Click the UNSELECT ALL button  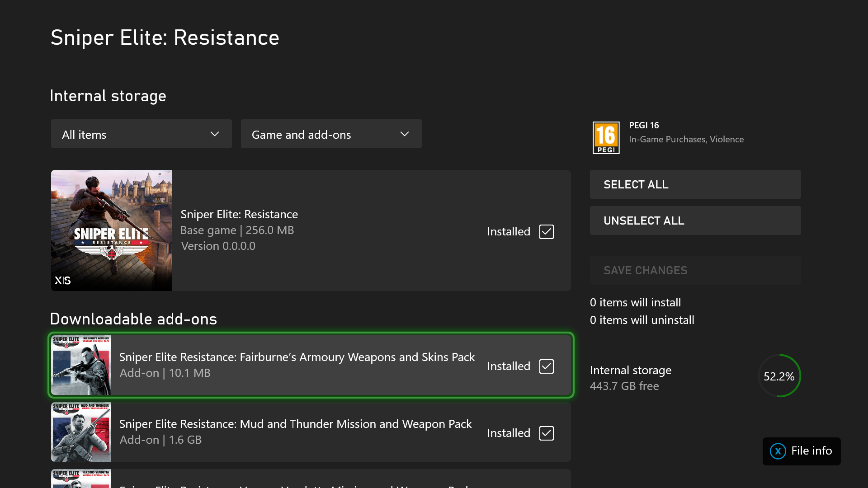(695, 221)
